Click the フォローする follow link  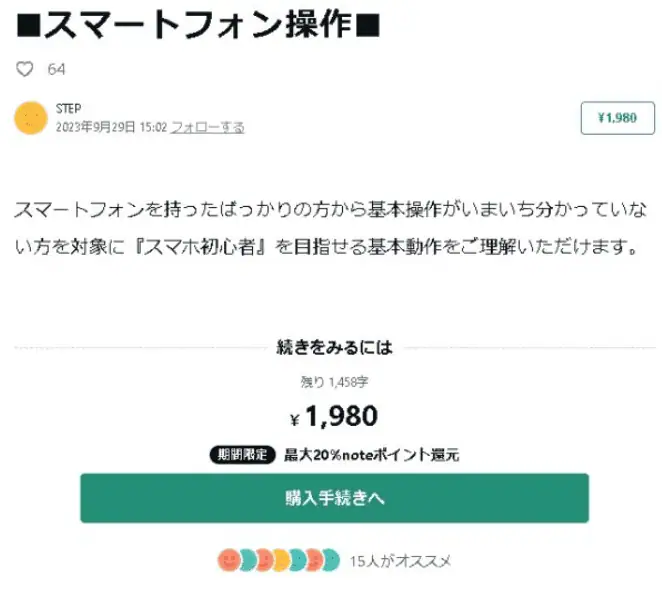click(207, 127)
